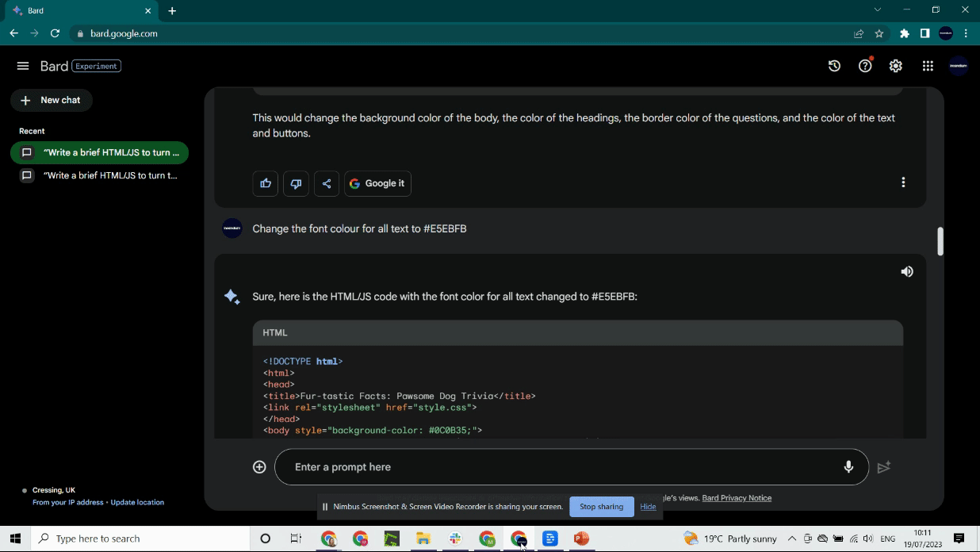Click the thumbs up good response icon
Screen dimensions: 980x552
click(266, 183)
